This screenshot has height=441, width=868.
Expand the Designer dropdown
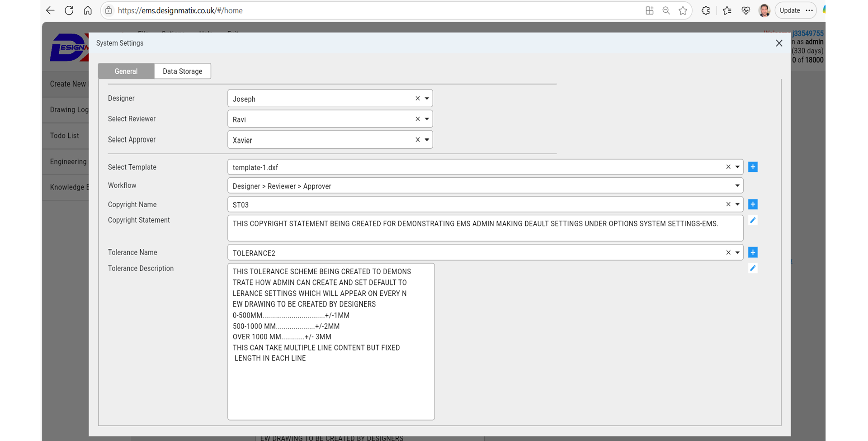427,99
